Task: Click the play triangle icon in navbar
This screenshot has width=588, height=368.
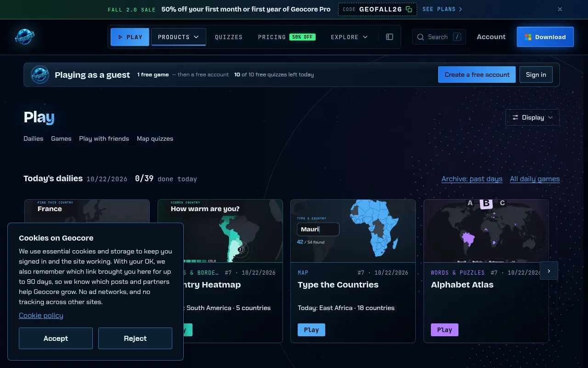Action: pos(120,37)
